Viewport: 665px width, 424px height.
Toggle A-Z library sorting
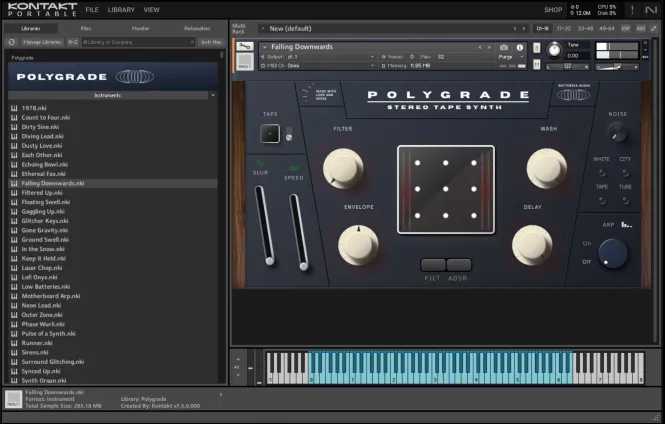click(73, 42)
